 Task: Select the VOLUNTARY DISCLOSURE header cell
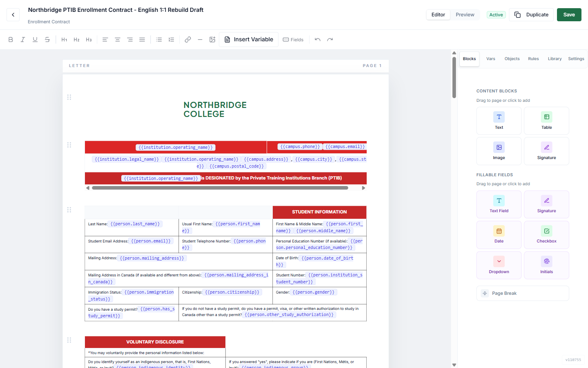155,342
